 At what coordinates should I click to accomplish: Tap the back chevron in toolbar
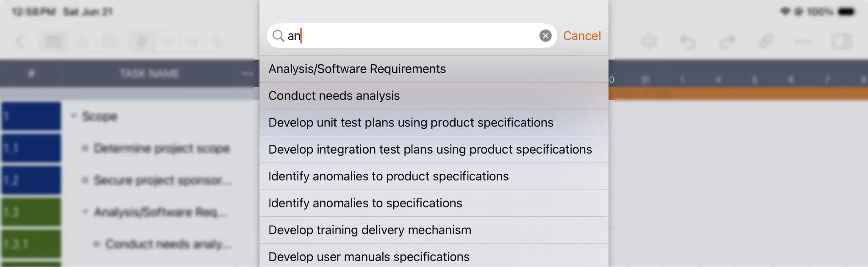[20, 42]
